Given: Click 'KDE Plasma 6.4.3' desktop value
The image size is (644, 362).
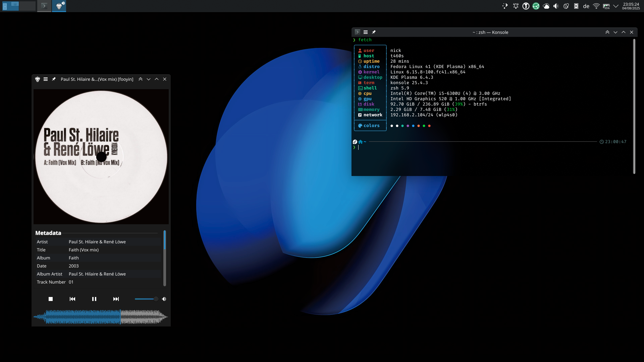Looking at the screenshot, I should [412, 77].
